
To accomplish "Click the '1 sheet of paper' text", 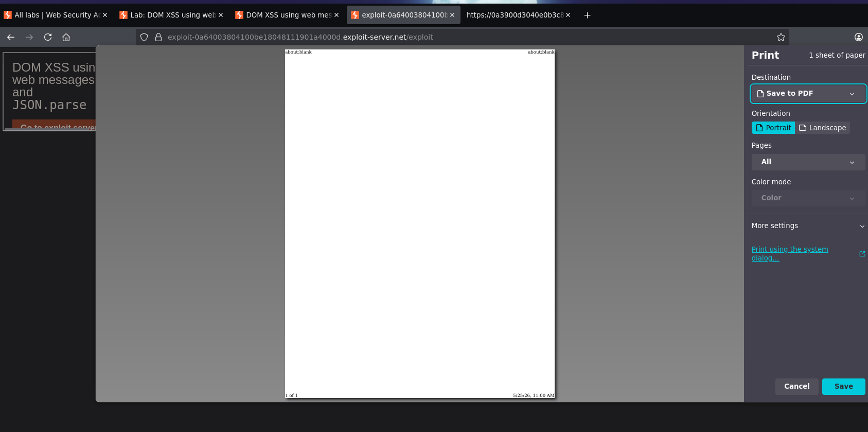I will tap(837, 55).
